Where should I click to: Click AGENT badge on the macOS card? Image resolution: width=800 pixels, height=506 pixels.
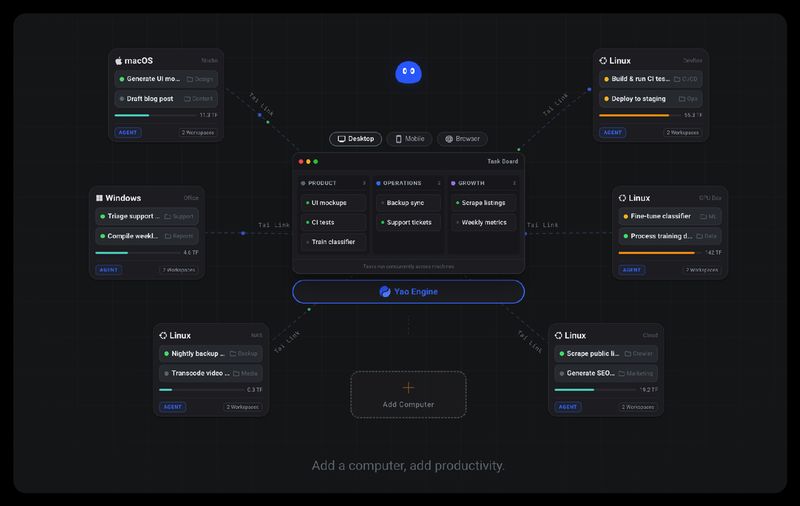click(128, 133)
